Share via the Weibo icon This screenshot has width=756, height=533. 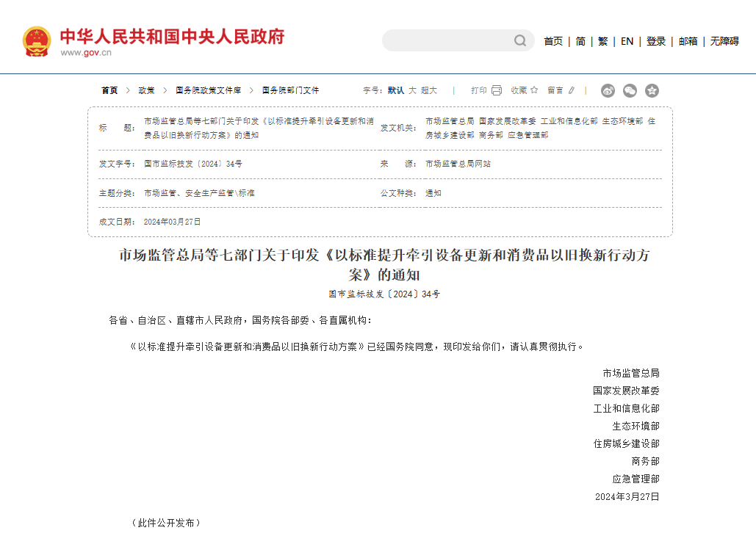coord(608,91)
